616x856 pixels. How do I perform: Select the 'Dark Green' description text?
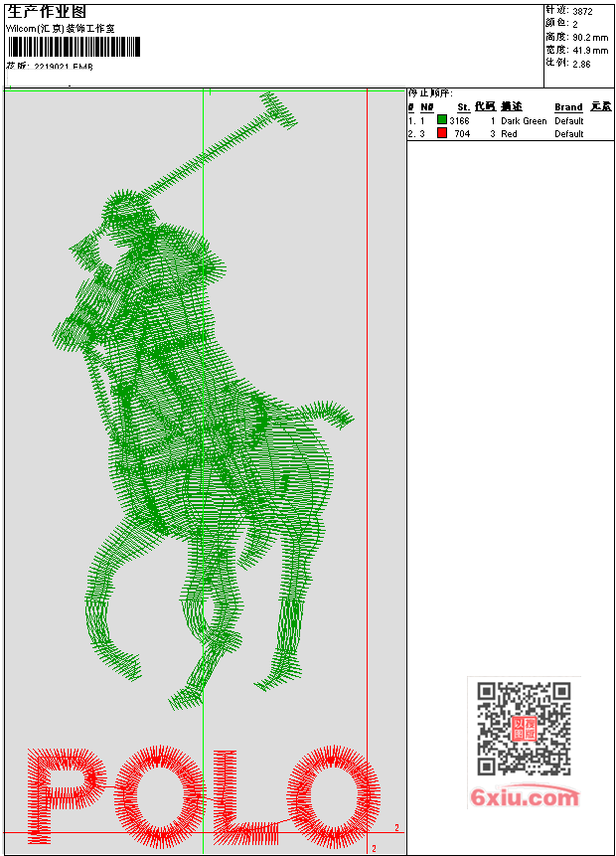tap(524, 120)
